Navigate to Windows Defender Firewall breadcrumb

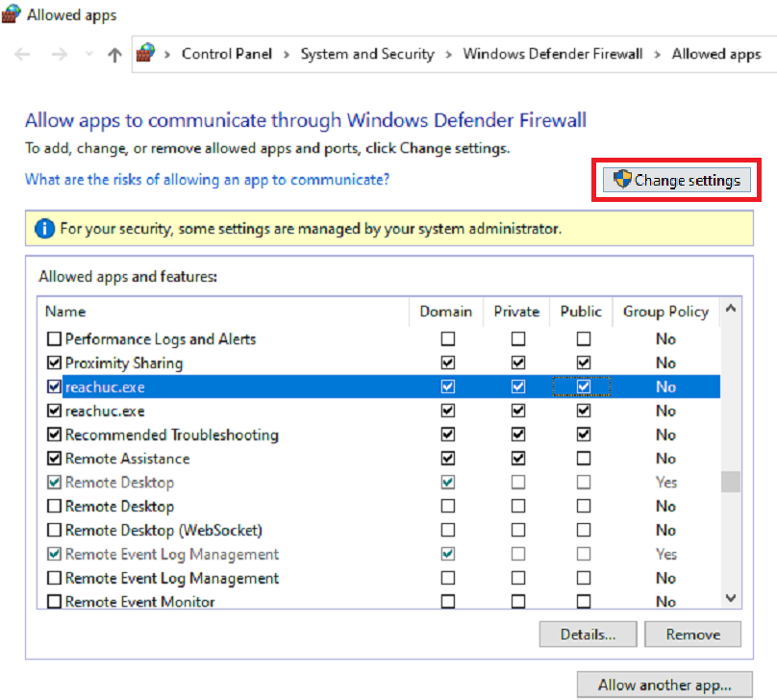553,54
